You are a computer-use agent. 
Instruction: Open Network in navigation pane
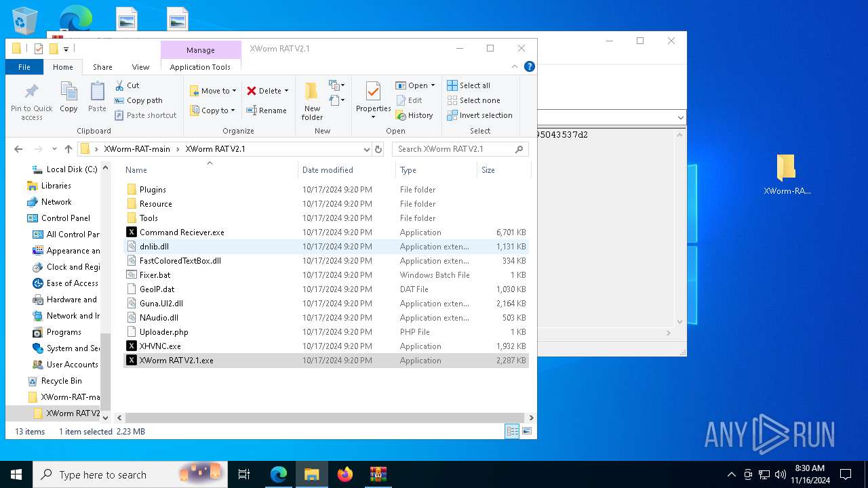pyautogui.click(x=49, y=202)
